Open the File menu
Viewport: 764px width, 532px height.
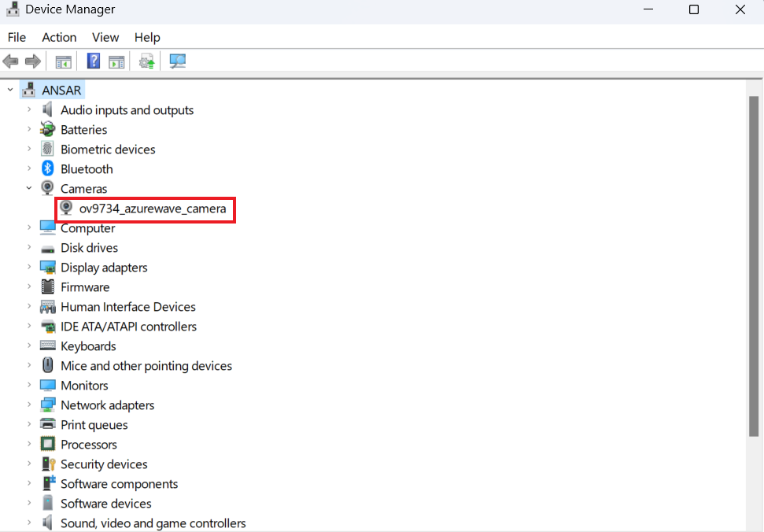coord(17,38)
